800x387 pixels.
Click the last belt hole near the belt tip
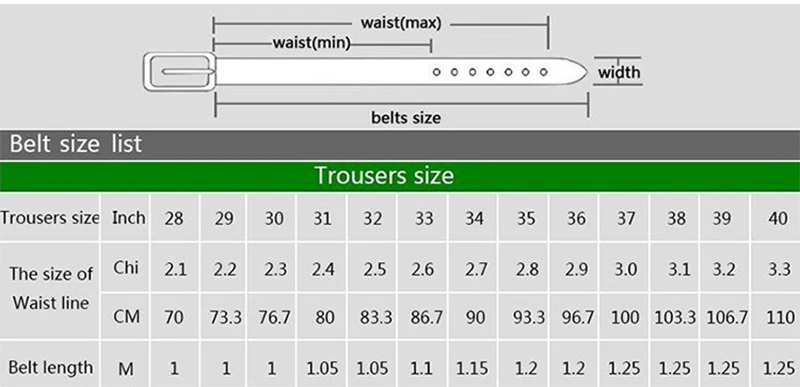click(544, 72)
